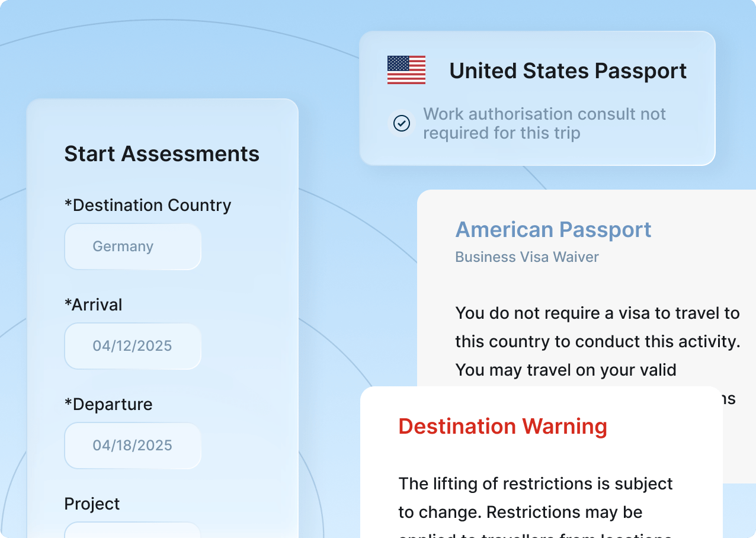The height and width of the screenshot is (538, 756).
Task: Click the *Arrival label
Action: 93,305
